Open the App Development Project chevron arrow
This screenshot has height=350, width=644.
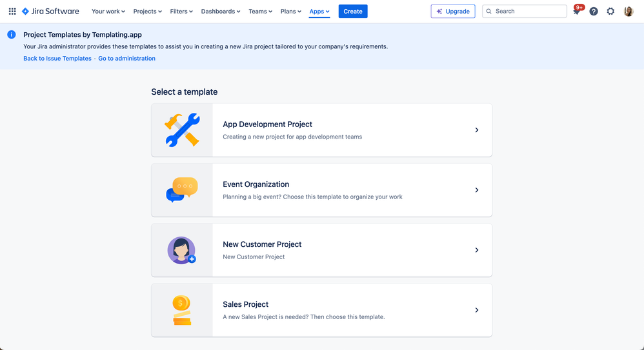pyautogui.click(x=477, y=130)
